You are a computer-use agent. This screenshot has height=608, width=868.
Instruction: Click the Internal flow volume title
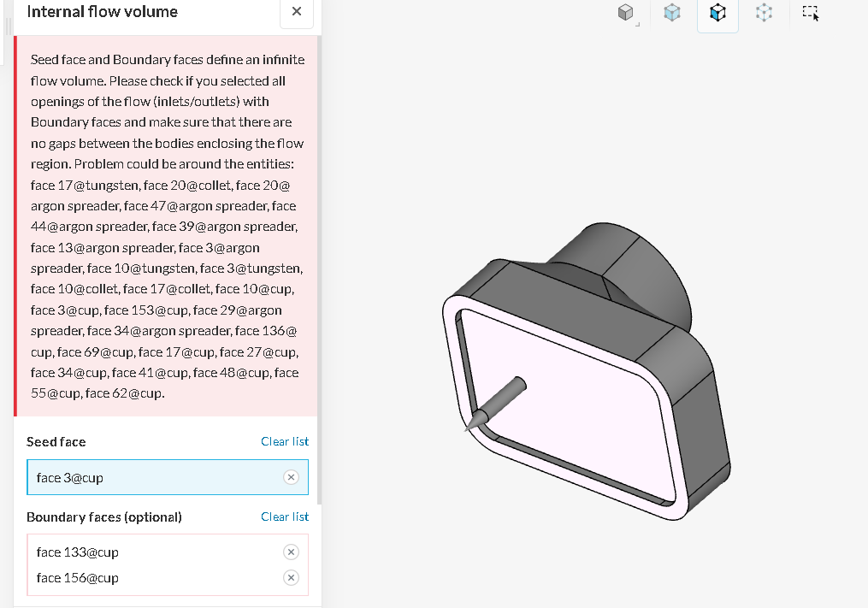coord(103,12)
